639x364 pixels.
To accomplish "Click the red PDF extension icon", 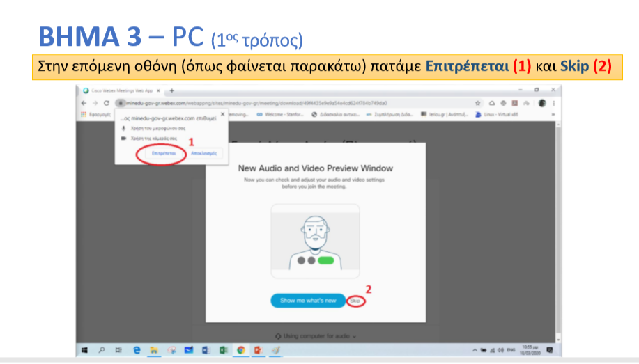I will (x=515, y=104).
